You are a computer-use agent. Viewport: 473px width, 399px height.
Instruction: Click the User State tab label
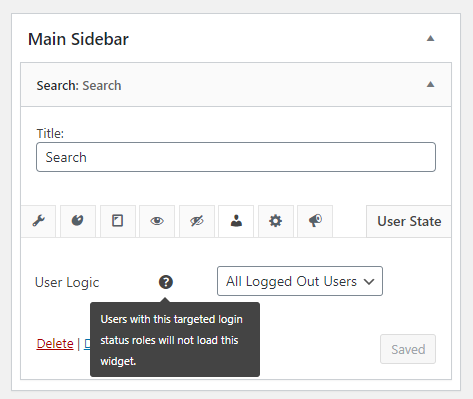coord(409,221)
